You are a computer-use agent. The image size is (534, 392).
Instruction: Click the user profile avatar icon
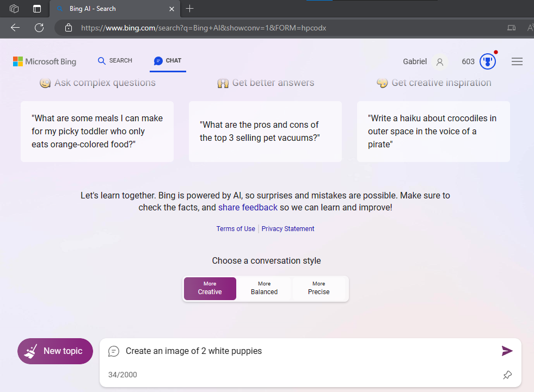(440, 62)
